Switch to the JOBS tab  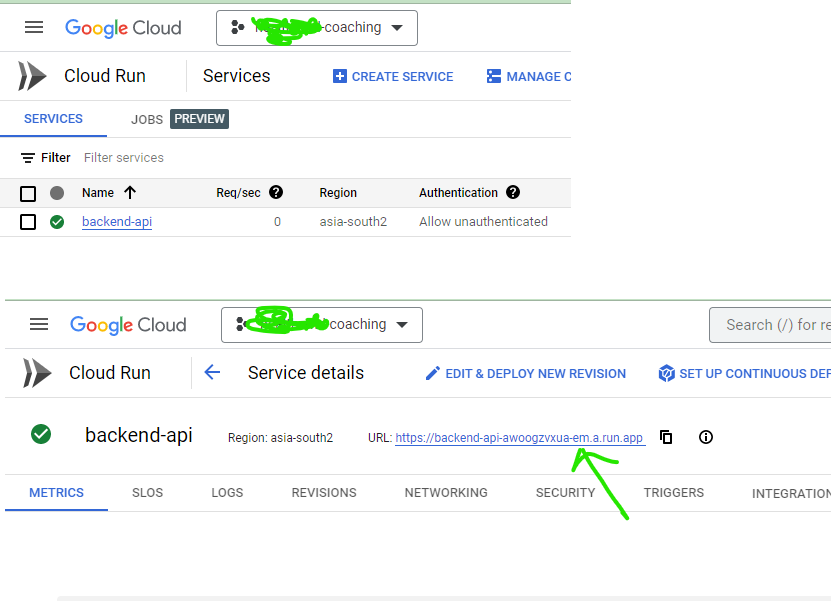[x=147, y=119]
